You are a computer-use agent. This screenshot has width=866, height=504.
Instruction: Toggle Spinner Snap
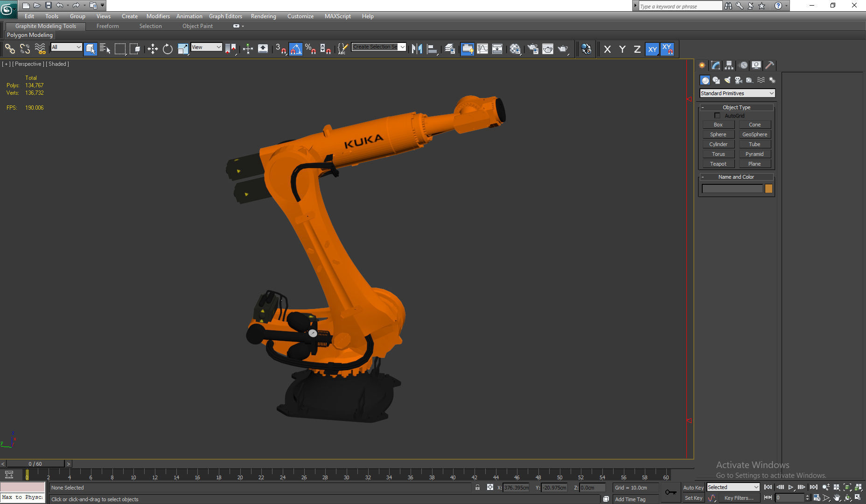tap(326, 49)
